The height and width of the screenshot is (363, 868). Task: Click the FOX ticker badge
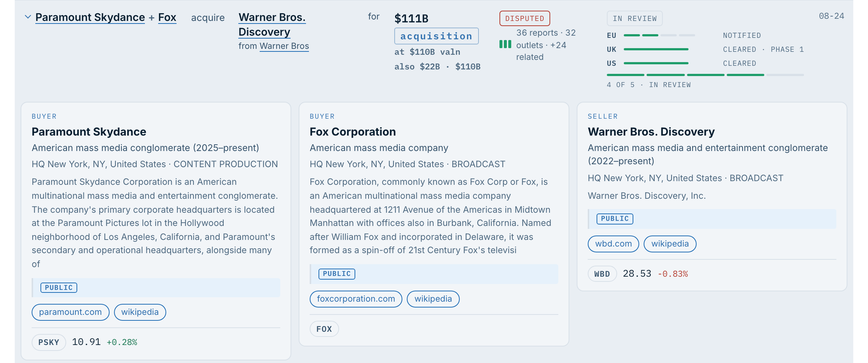click(x=324, y=329)
